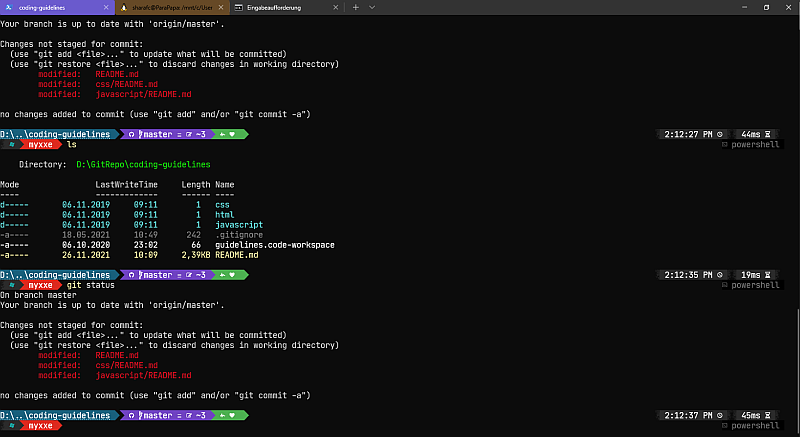The width and height of the screenshot is (800, 437).
Task: Close the sharafc@ParaPapar tab
Action: (x=221, y=8)
